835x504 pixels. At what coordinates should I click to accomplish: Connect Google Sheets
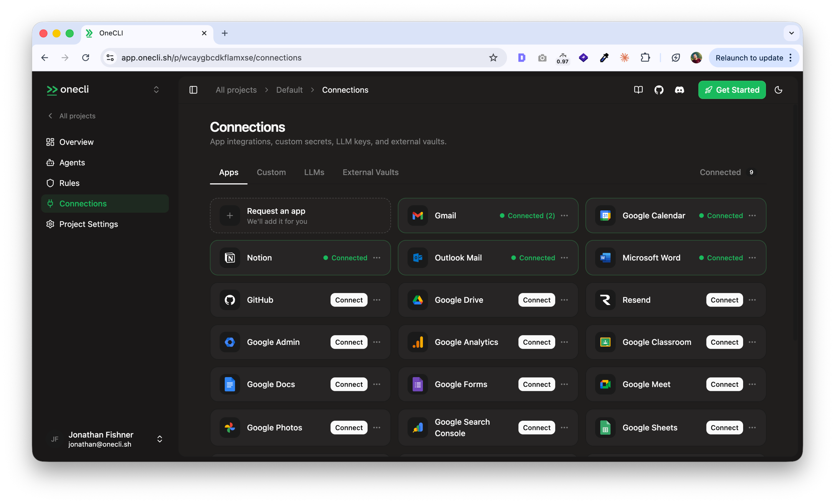pos(724,428)
